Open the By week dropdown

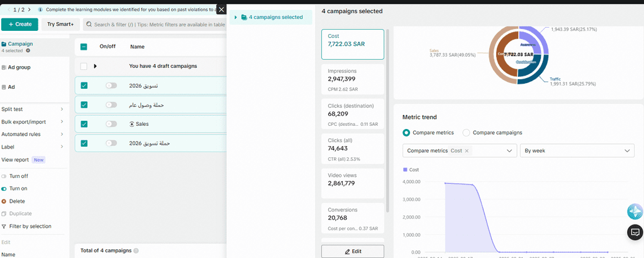pos(577,151)
